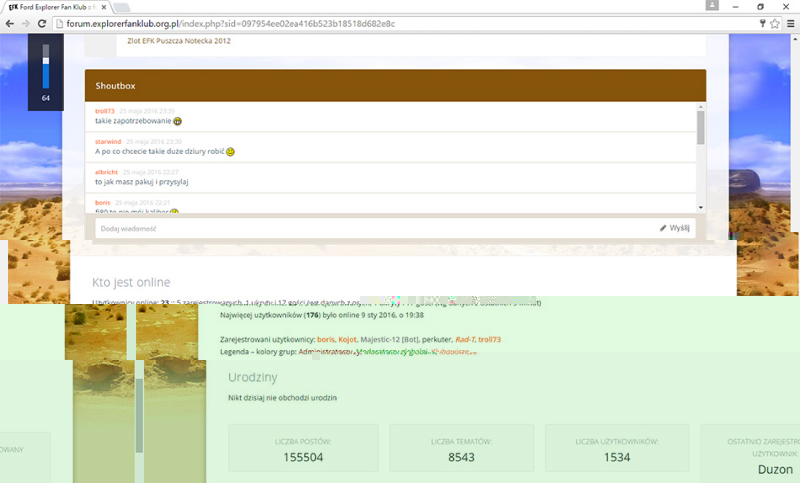Image resolution: width=800 pixels, height=483 pixels.
Task: Click the smiley in troll73's shout
Action: coord(177,121)
